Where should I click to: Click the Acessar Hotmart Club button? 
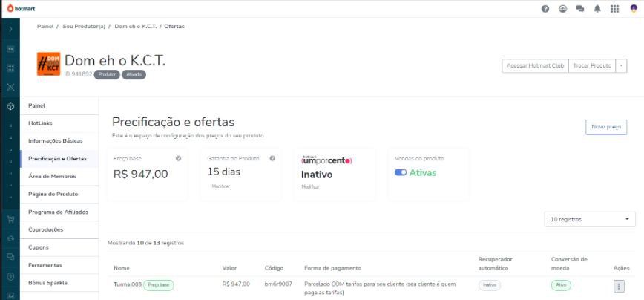point(535,66)
